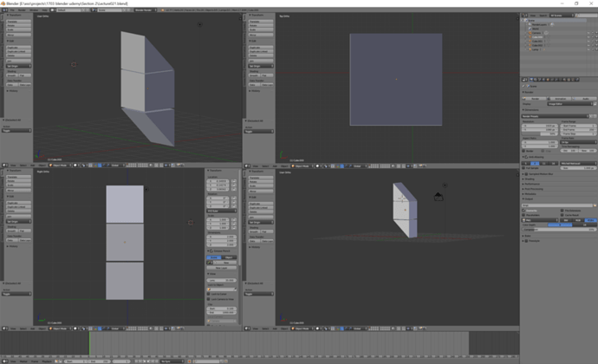Open the Object properties tab icon
This screenshot has height=364, width=598.
coord(548,80)
